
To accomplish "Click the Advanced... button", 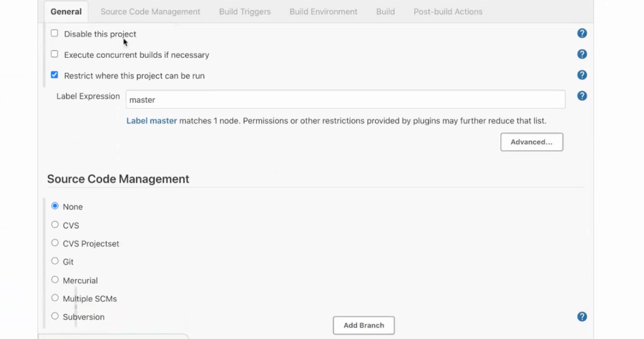I will pos(531,142).
